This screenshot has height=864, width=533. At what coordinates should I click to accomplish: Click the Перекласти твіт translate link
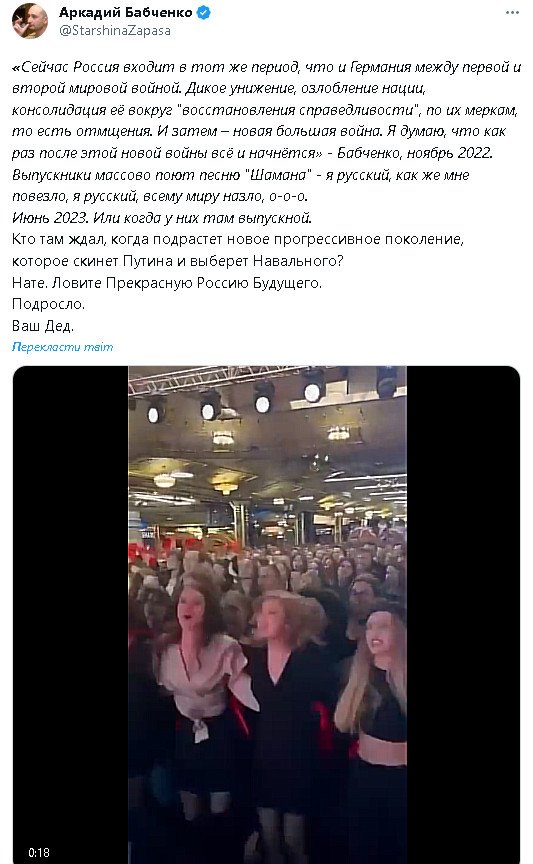pyautogui.click(x=62, y=347)
